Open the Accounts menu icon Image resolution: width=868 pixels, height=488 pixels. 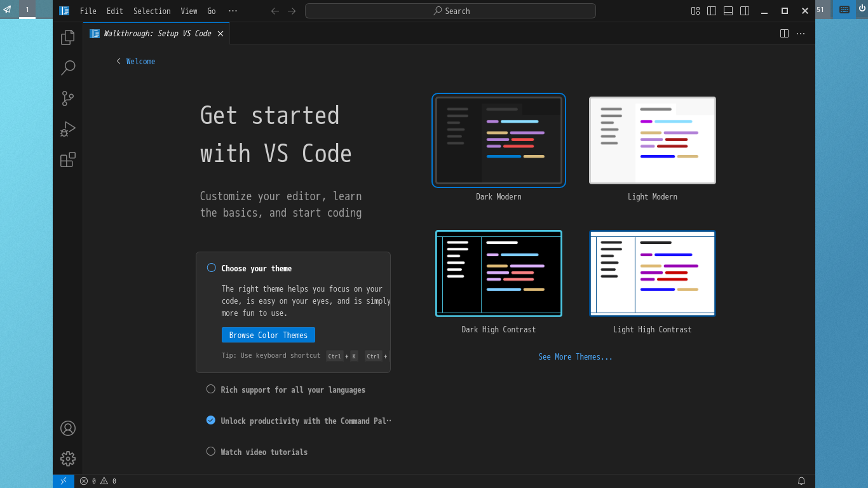tap(68, 428)
